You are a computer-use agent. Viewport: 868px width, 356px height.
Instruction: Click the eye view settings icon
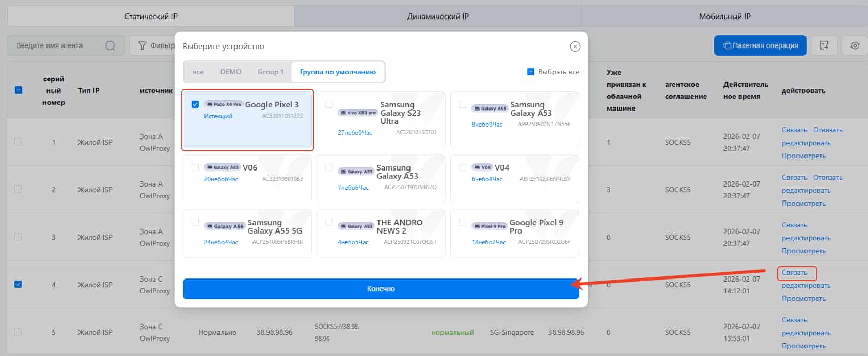(855, 45)
